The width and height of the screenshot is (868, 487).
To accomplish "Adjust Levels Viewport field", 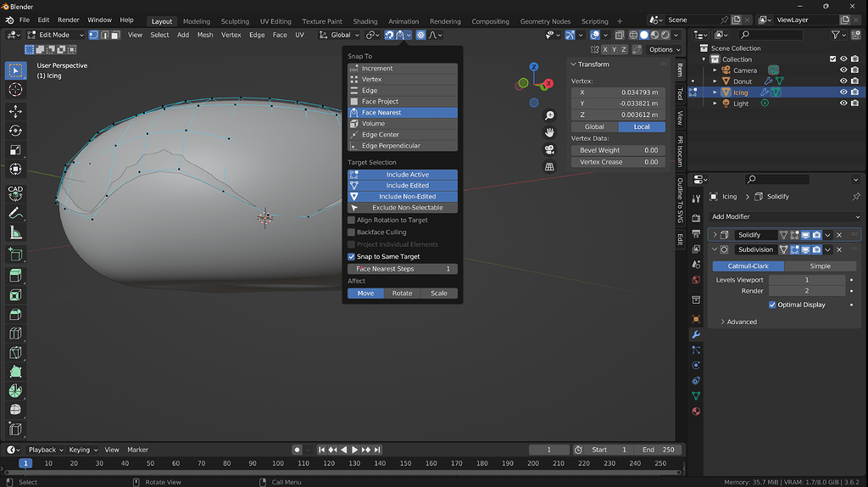I will coord(807,280).
